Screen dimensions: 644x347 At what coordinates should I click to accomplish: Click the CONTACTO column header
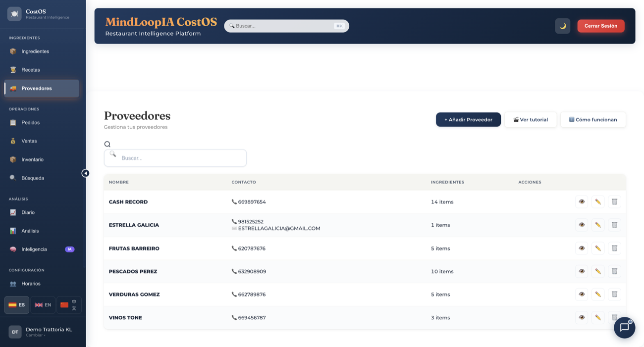coord(244,182)
